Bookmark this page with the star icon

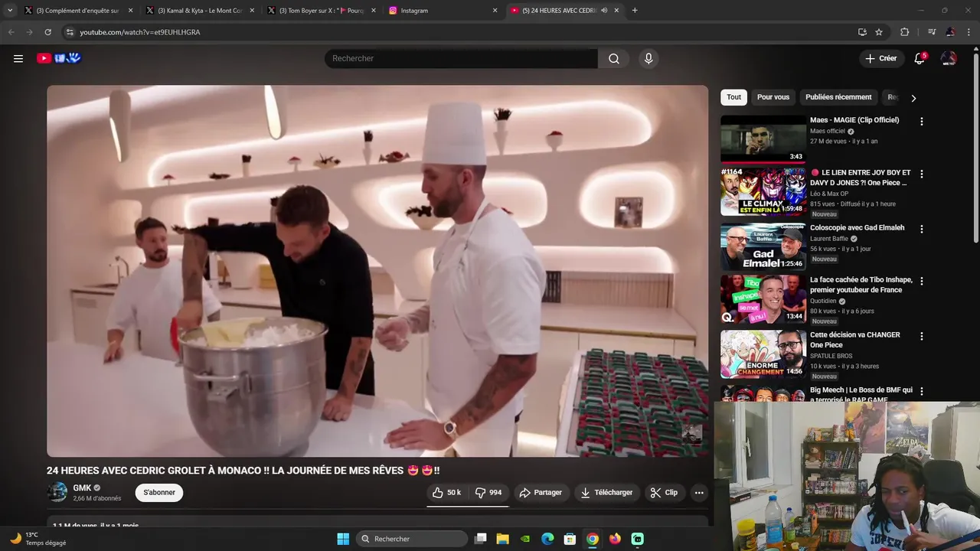click(879, 32)
